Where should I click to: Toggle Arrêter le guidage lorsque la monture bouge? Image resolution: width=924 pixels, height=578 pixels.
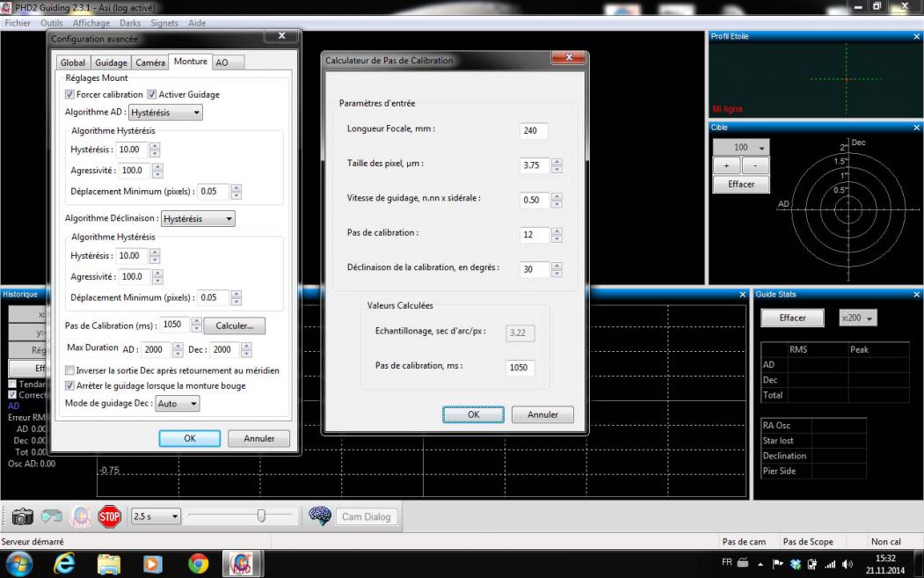tap(69, 385)
